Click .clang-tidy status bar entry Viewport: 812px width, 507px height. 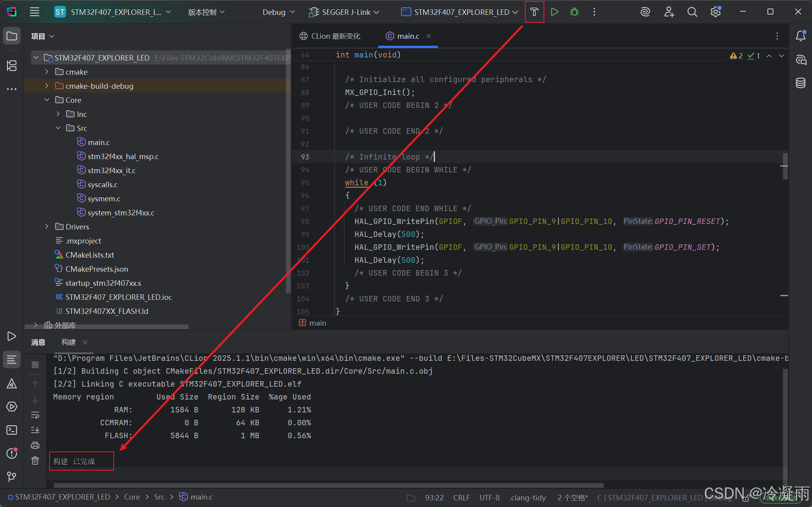(x=528, y=498)
